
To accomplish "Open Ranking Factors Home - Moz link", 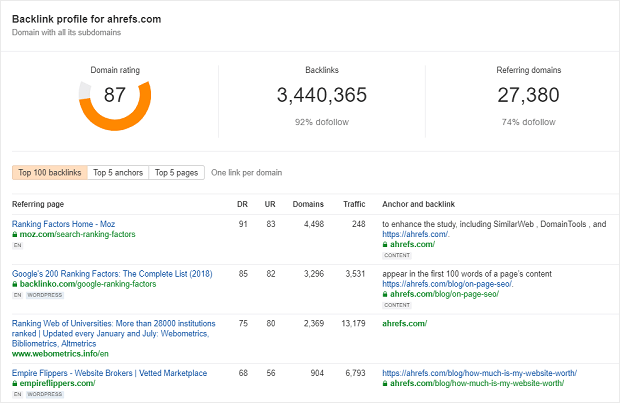I will coord(63,224).
